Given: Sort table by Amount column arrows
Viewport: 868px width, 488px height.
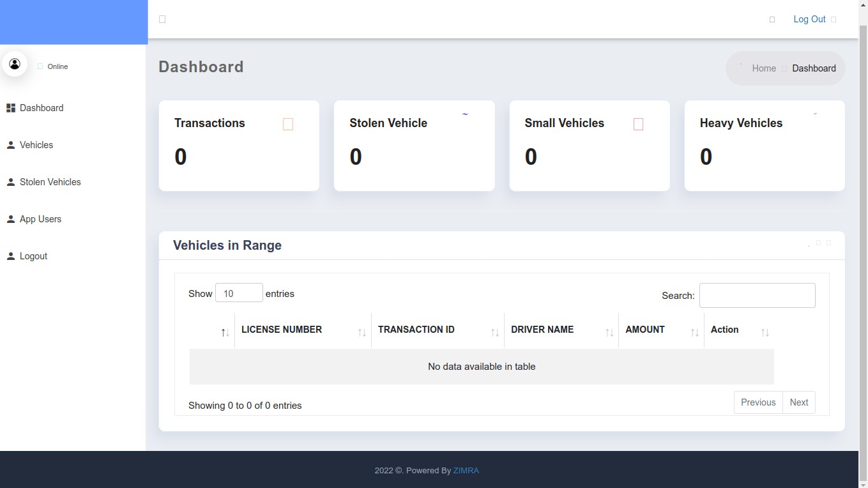Looking at the screenshot, I should tap(694, 332).
